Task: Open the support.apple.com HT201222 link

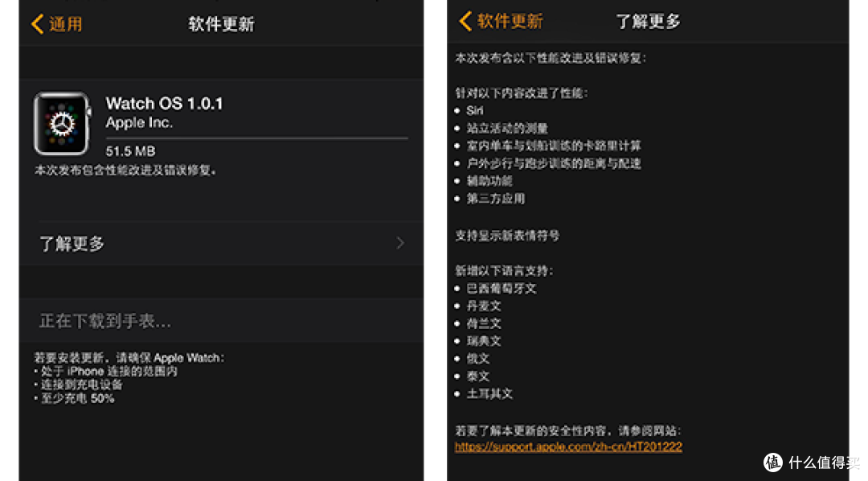Action: tap(568, 446)
